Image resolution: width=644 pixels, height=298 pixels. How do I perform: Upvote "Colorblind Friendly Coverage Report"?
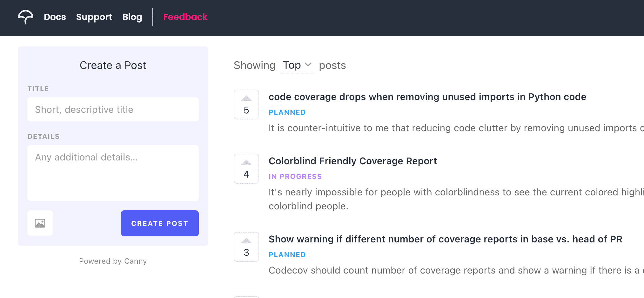[246, 169]
